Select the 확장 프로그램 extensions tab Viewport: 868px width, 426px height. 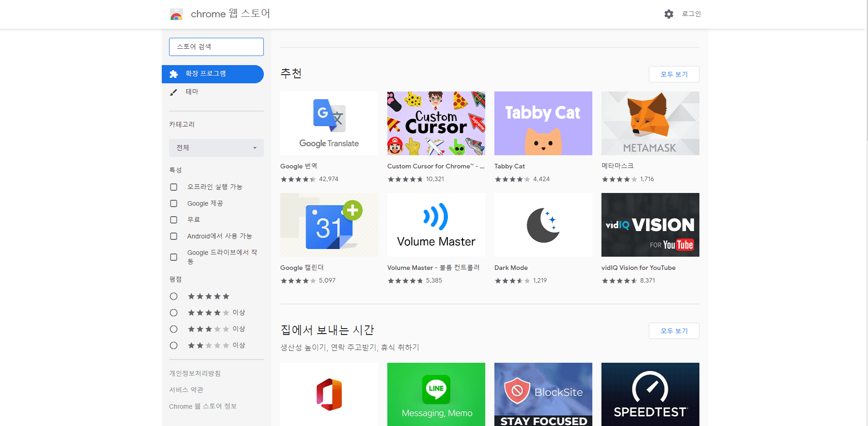pyautogui.click(x=213, y=74)
